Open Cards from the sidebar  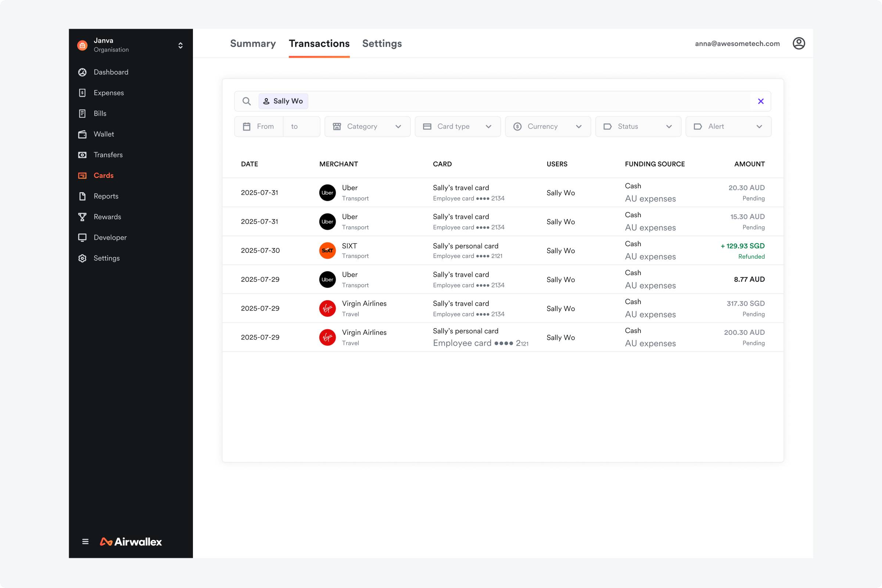pos(103,175)
